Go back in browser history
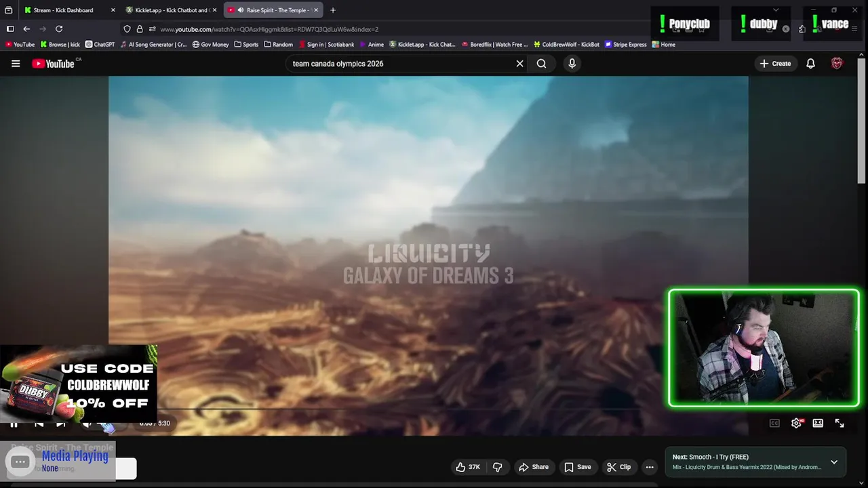This screenshot has width=868, height=488. click(x=26, y=29)
